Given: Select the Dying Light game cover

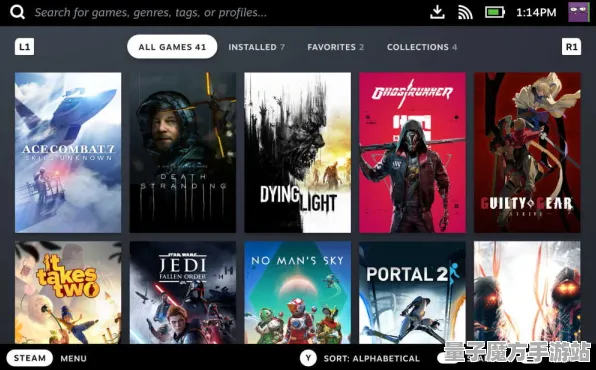Looking at the screenshot, I should 298,152.
